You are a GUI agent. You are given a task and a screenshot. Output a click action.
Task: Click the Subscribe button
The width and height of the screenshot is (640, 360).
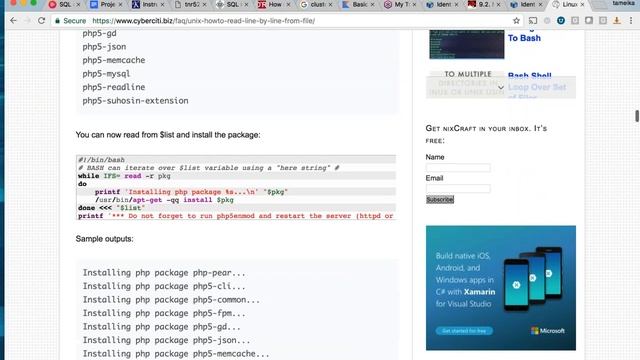pos(440,200)
